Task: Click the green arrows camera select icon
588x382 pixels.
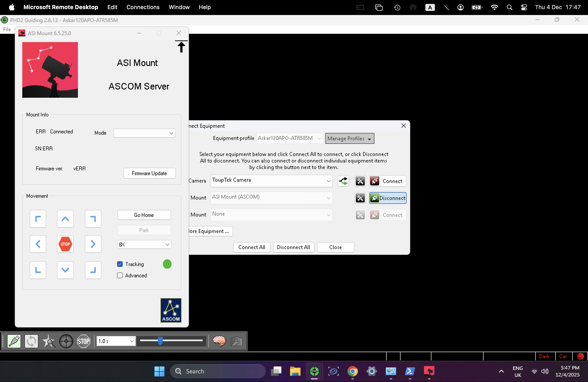Action: point(343,181)
